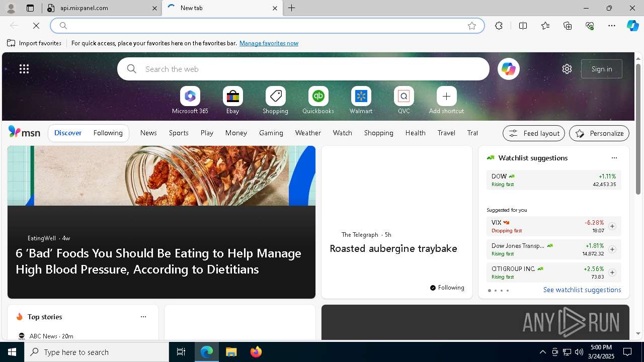Click Import favorites
This screenshot has height=362, width=644.
point(34,43)
